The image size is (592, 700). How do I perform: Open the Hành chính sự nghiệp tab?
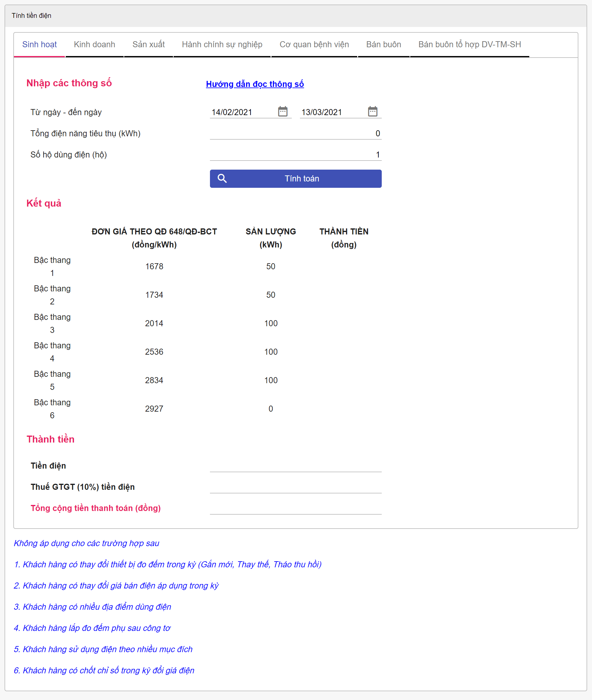(x=222, y=44)
